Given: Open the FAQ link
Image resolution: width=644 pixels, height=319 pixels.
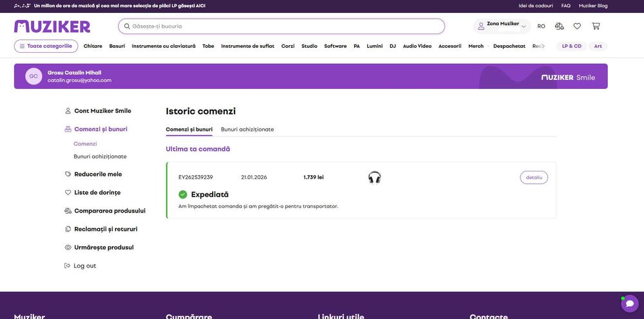Looking at the screenshot, I should click(565, 6).
